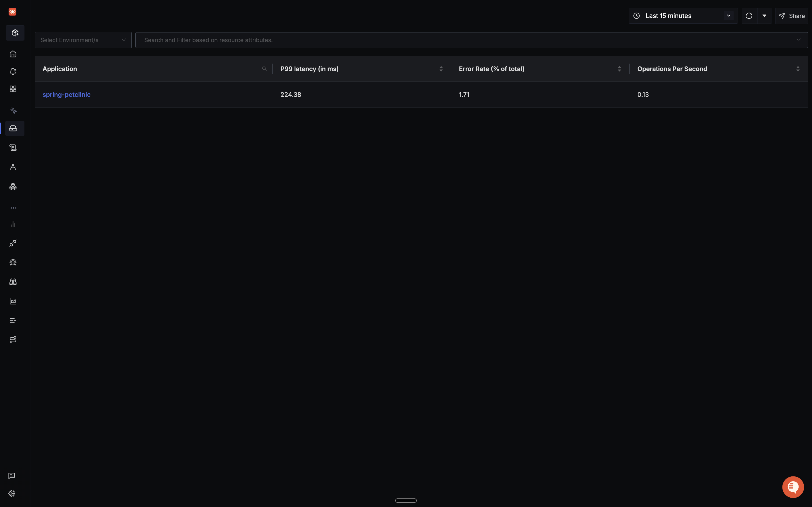Click the Share button
812x507 pixels.
click(792, 16)
